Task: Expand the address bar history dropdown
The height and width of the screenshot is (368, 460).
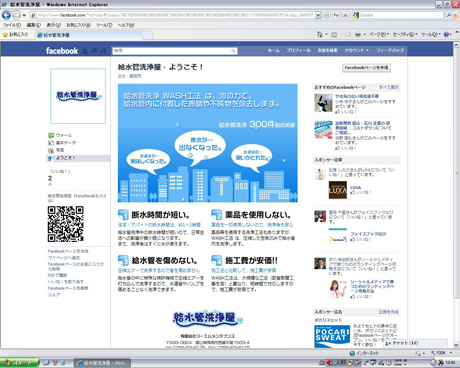Action: click(318, 15)
